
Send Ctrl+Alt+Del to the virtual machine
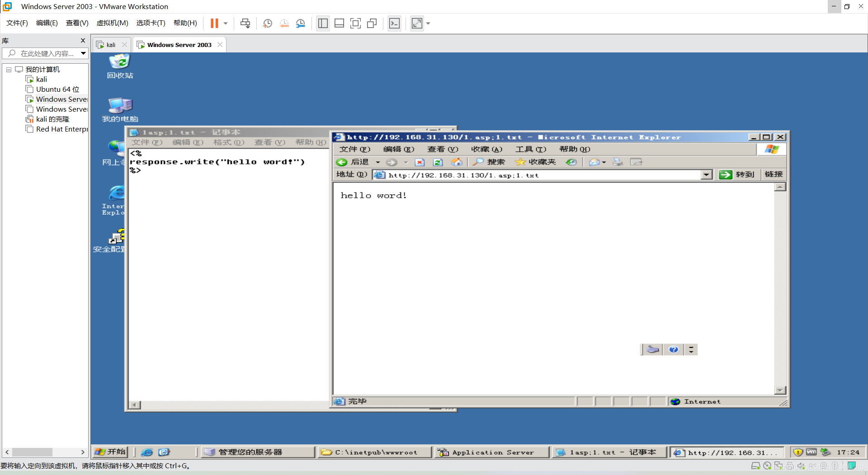pos(245,23)
